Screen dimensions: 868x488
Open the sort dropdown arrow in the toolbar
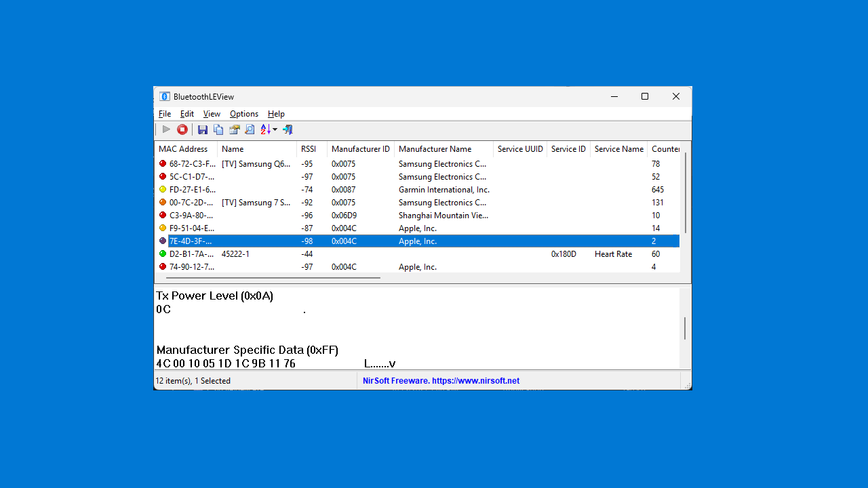(275, 129)
